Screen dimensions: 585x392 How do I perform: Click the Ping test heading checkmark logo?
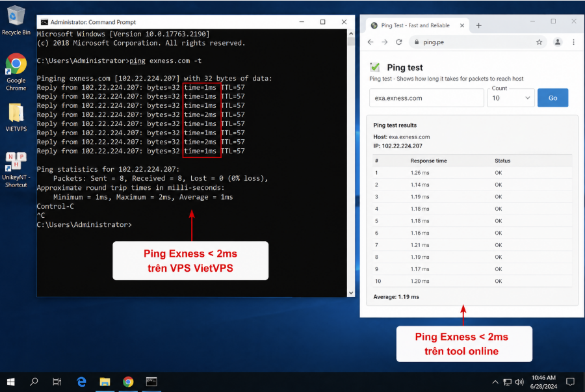(x=375, y=67)
